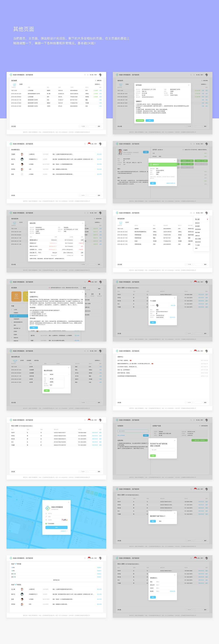The image size is (219, 644).
Task: Click hospital cross logo in login dialog
Action: [x=48, y=508]
